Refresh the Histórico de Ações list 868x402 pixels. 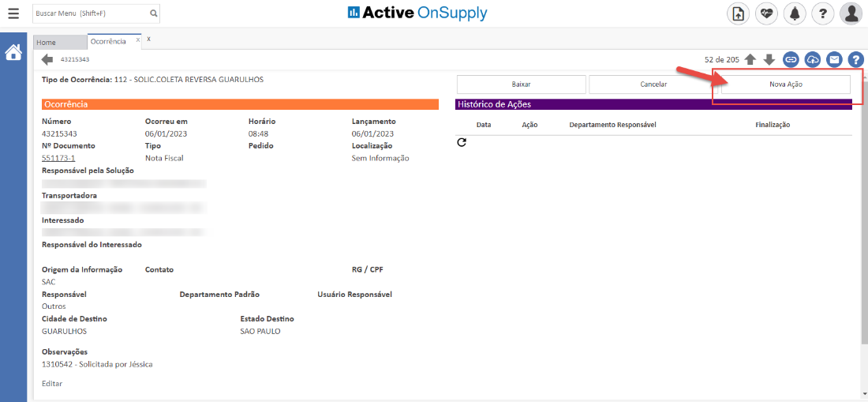coord(462,142)
